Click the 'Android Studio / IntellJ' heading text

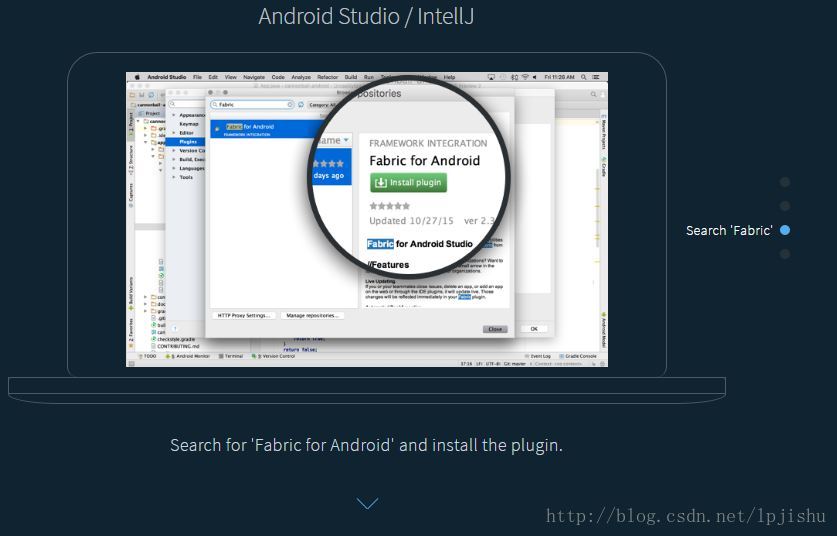point(366,16)
